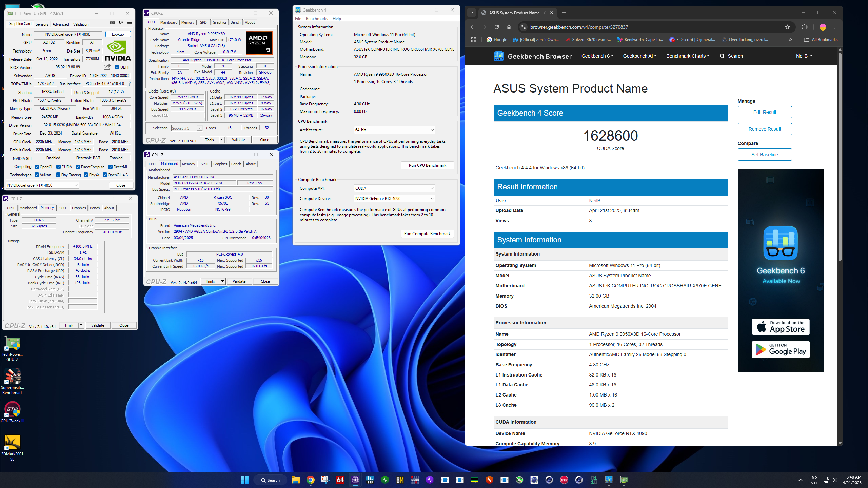Click the Bus Interface question mark icon
The width and height of the screenshot is (868, 488).
pyautogui.click(x=129, y=84)
